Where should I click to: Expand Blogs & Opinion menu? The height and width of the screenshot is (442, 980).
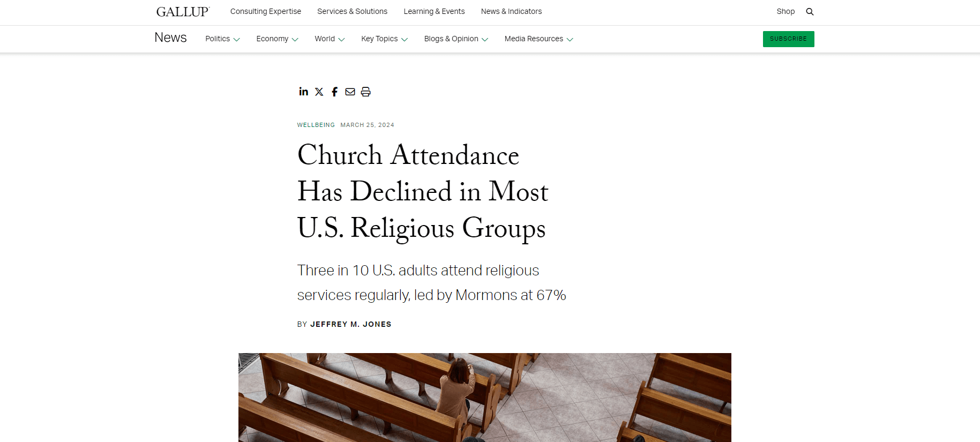point(456,39)
